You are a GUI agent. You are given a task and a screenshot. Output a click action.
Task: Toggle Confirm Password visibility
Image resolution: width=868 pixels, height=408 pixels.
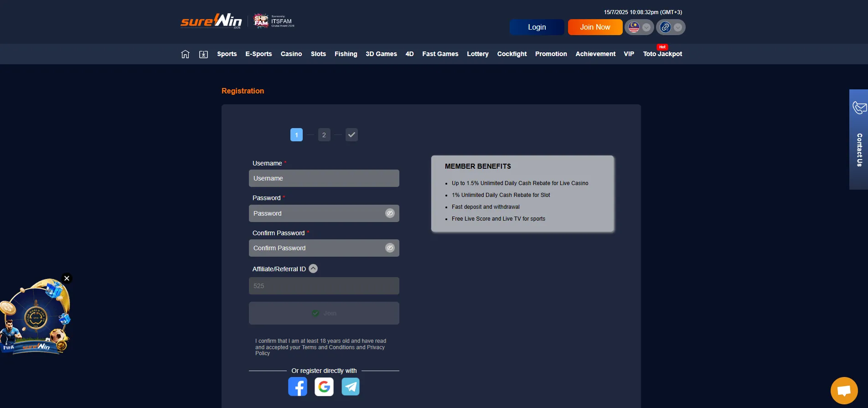click(x=390, y=248)
